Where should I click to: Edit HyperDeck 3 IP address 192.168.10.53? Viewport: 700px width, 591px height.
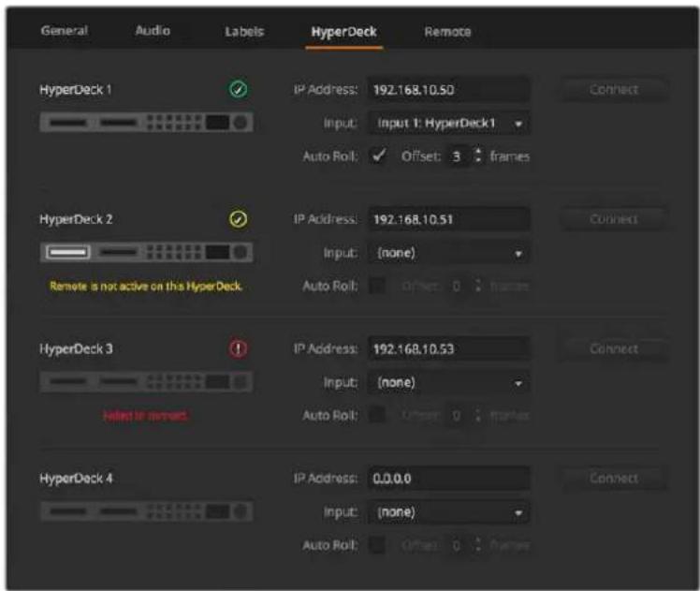pos(448,348)
